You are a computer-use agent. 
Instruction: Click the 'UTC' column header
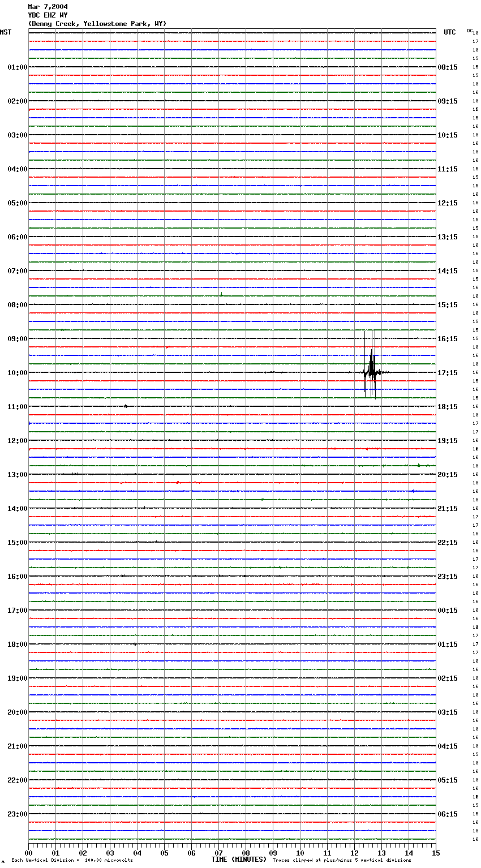click(x=450, y=32)
